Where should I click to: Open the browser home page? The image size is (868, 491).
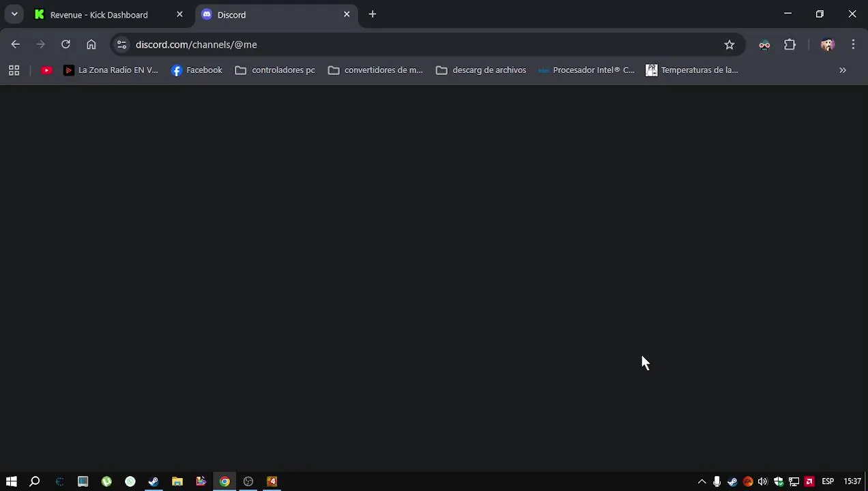(x=91, y=44)
